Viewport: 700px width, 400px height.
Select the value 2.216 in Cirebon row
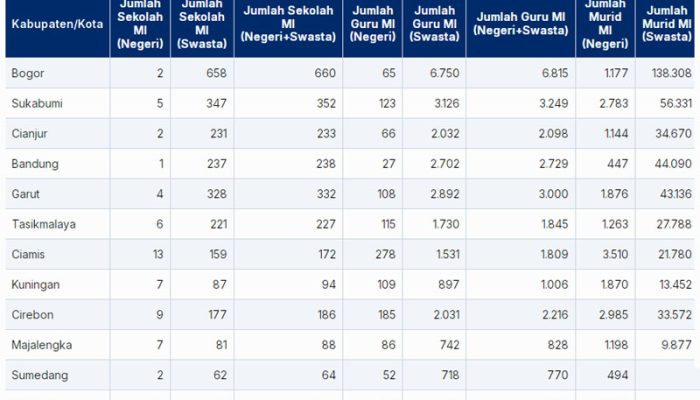555,315
